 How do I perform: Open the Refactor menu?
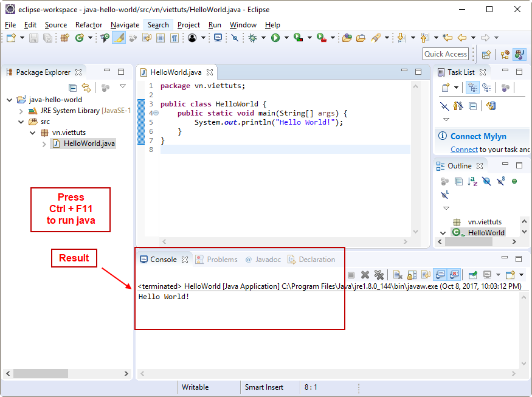(89, 25)
